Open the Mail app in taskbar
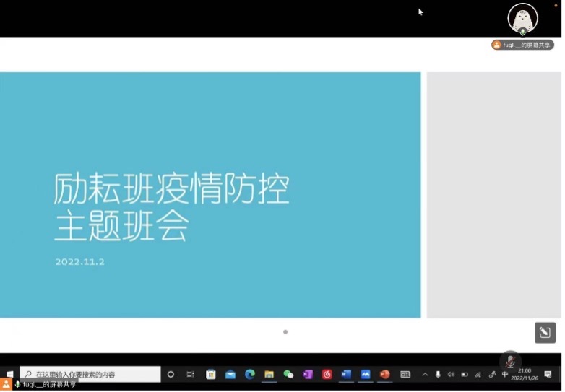565x392 pixels. pyautogui.click(x=230, y=375)
